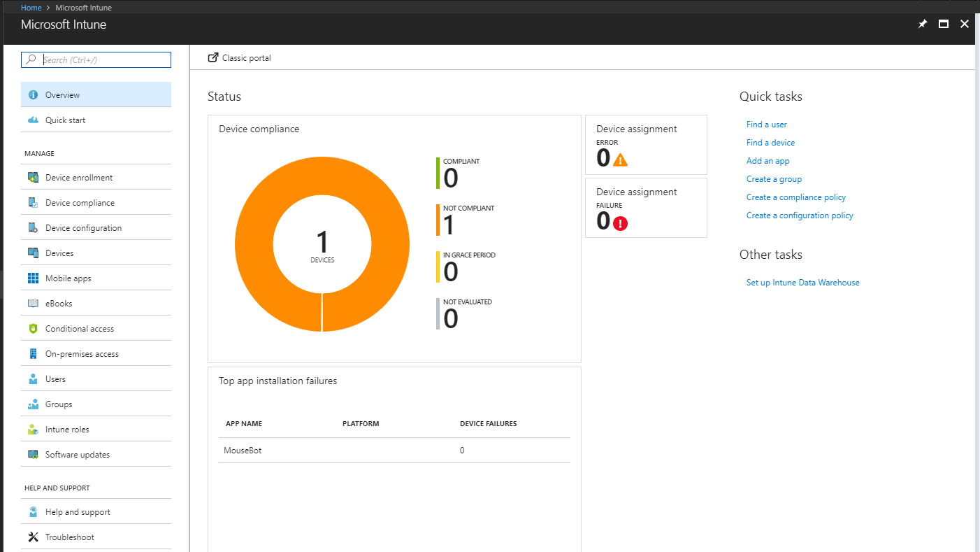Image resolution: width=980 pixels, height=552 pixels.
Task: Open the Overview menu item
Action: tap(96, 94)
